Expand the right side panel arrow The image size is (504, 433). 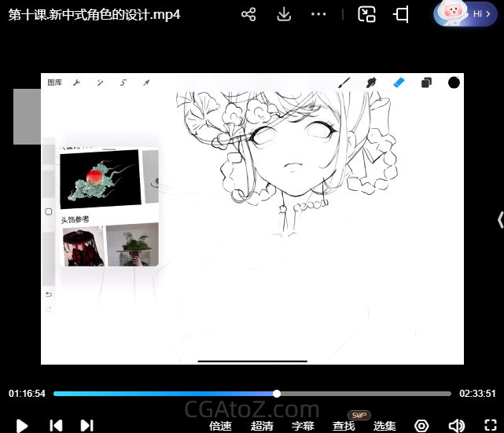(500, 219)
